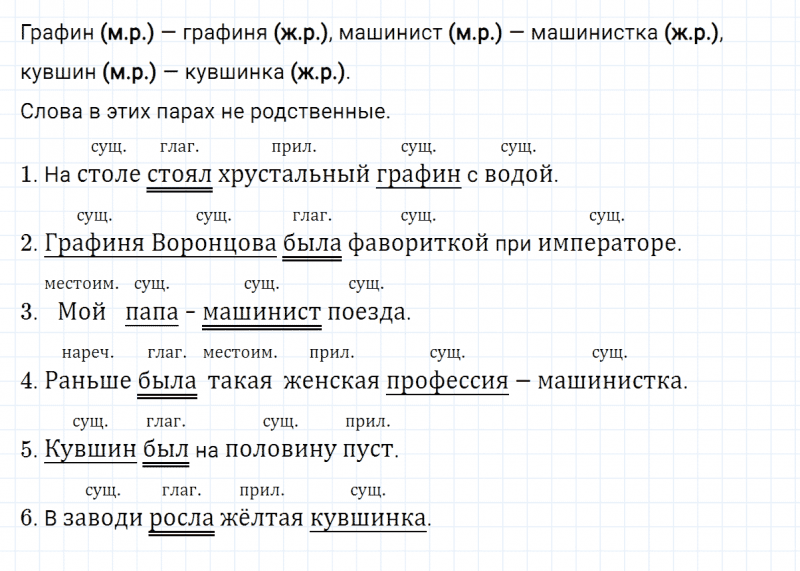This screenshot has width=800, height=571.
Task: Select the word 'заводи'
Action: click(103, 518)
